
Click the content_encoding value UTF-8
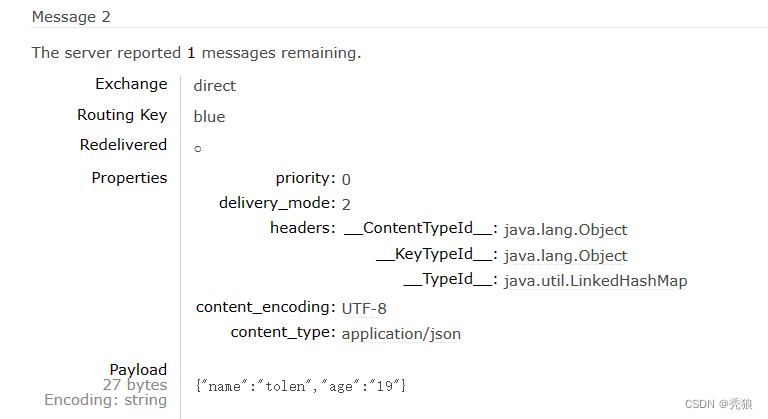click(x=364, y=308)
